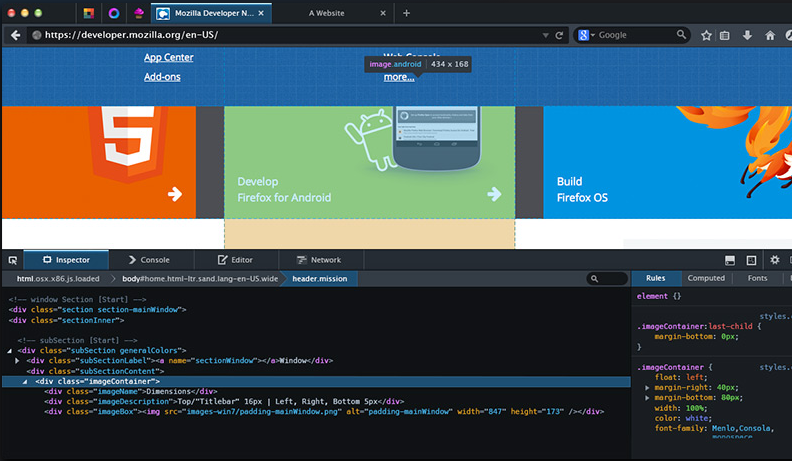Viewport: 792px width, 461px height.
Task: Bookmark this page with the star icon
Action: (706, 35)
